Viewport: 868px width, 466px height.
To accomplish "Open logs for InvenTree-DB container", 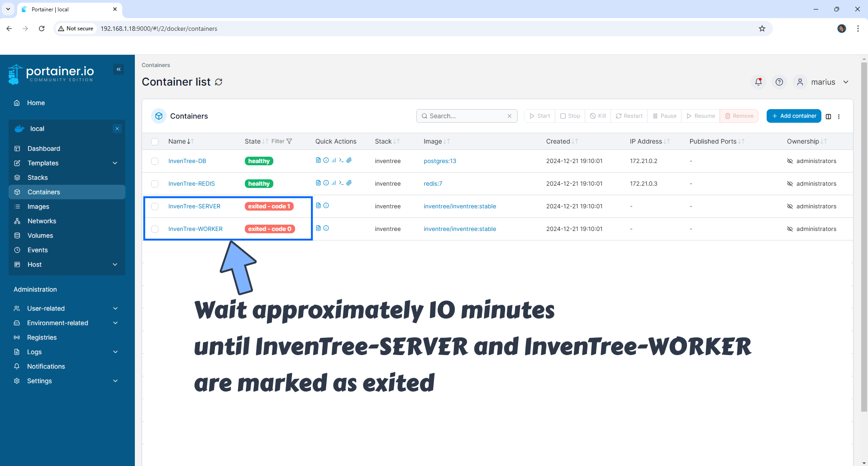I will pos(318,160).
